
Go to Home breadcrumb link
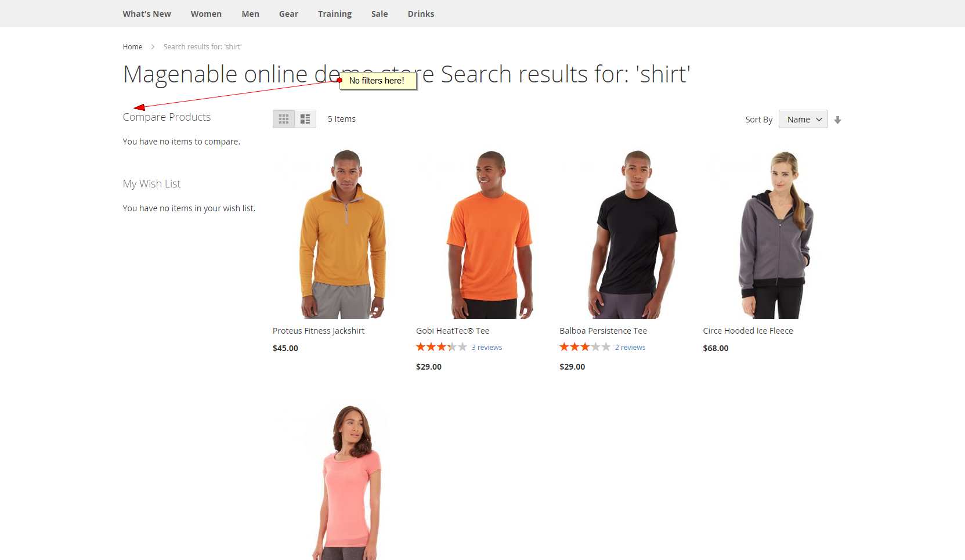point(132,46)
